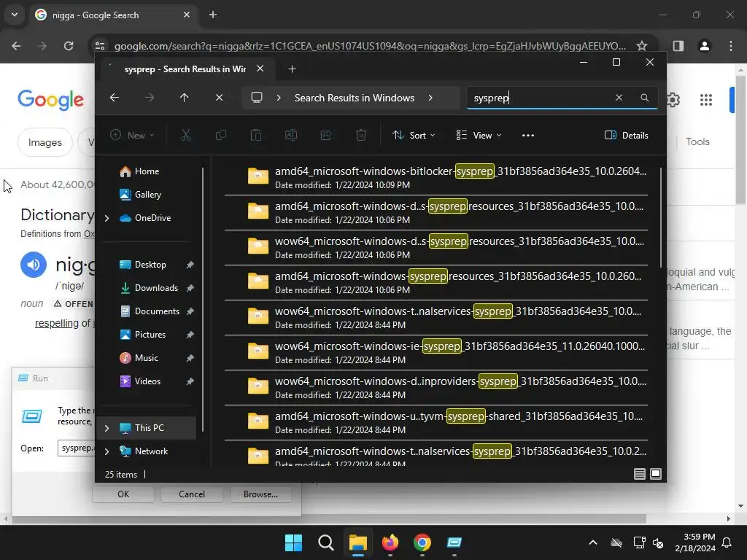Click the Explorer results vertical scrollbar
The image size is (747, 560).
click(x=661, y=218)
